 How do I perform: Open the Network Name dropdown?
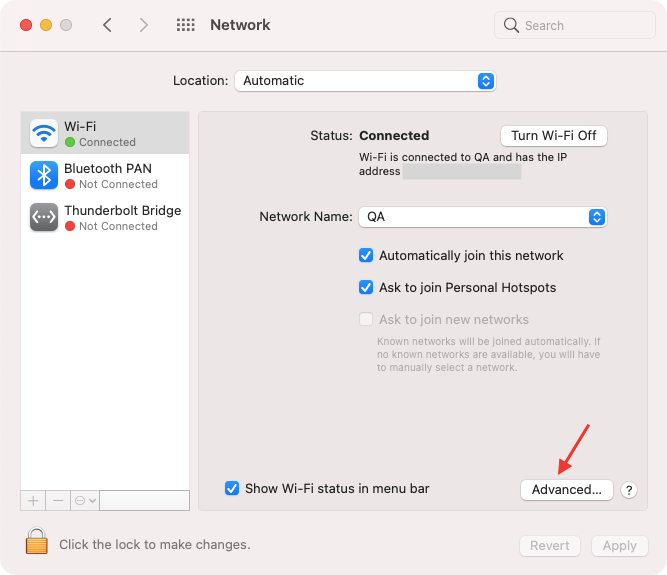click(482, 217)
